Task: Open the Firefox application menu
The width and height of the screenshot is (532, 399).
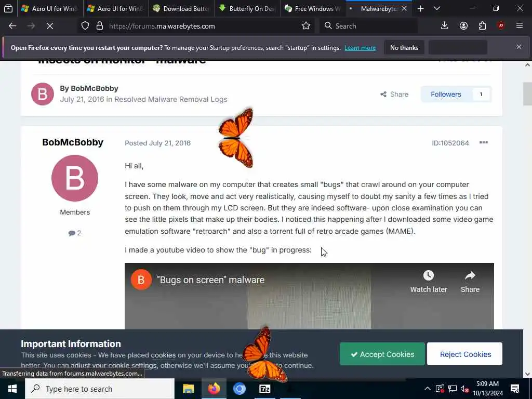Action: tap(520, 26)
